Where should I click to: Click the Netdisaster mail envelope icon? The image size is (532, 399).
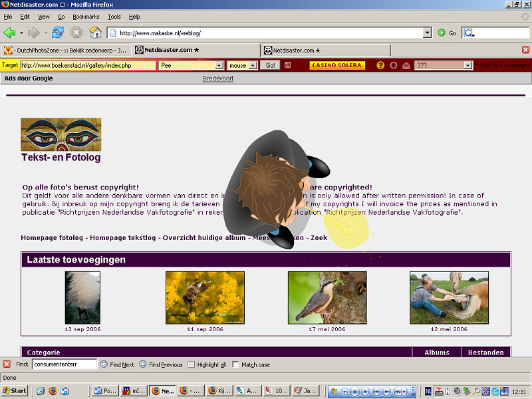[x=406, y=65]
